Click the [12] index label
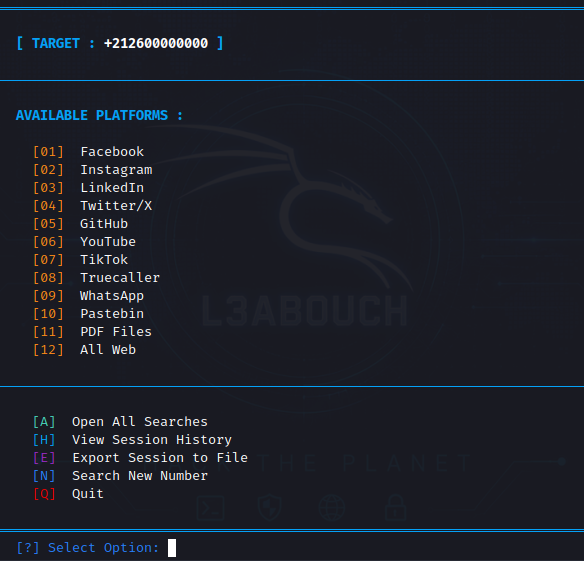The image size is (584, 561). point(48,350)
